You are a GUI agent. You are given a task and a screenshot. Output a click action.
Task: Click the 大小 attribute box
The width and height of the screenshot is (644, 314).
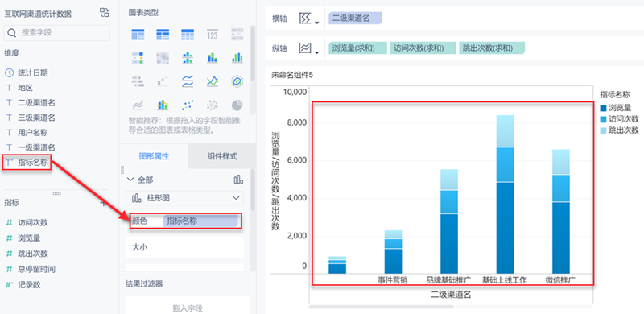click(184, 247)
